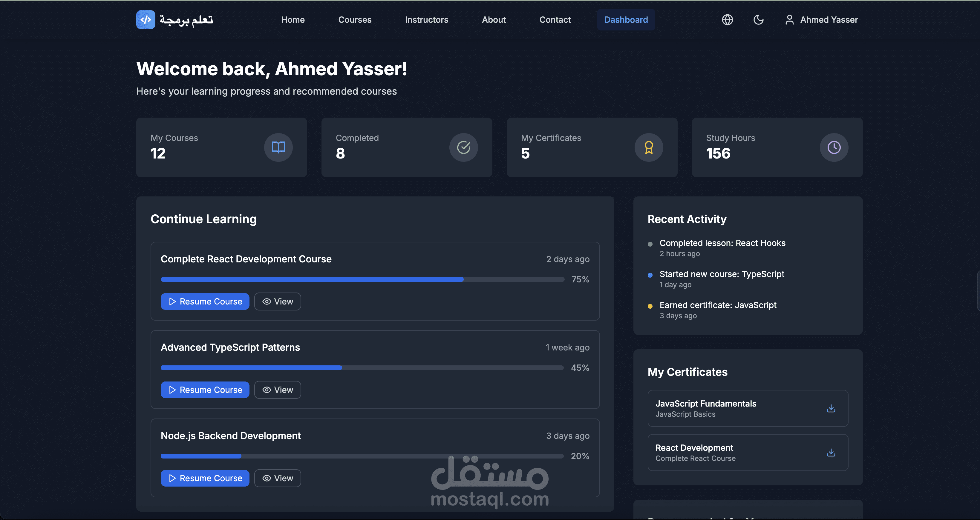The width and height of the screenshot is (980, 520).
Task: Resume Complete React Development Course
Action: (x=205, y=301)
